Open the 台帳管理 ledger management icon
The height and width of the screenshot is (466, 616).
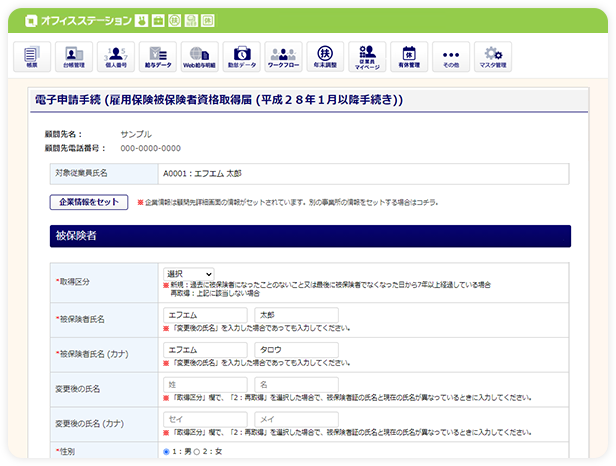pos(74,57)
